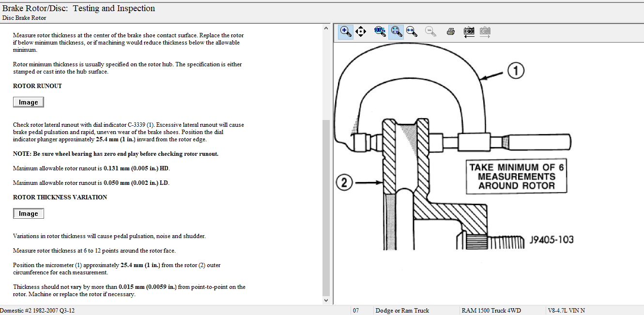
Task: Select the zoom in magnifier tool
Action: point(346,31)
